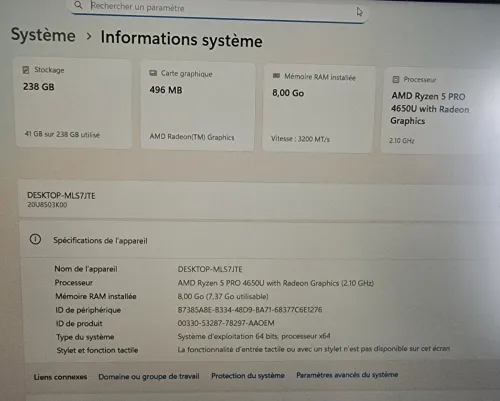Go back to Système breadcrumb
The image size is (500, 401).
point(43,35)
